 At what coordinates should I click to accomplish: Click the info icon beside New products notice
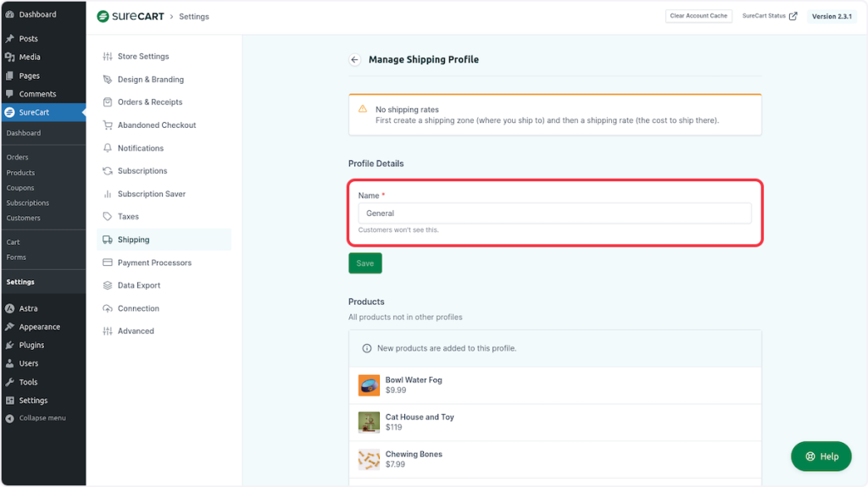366,349
